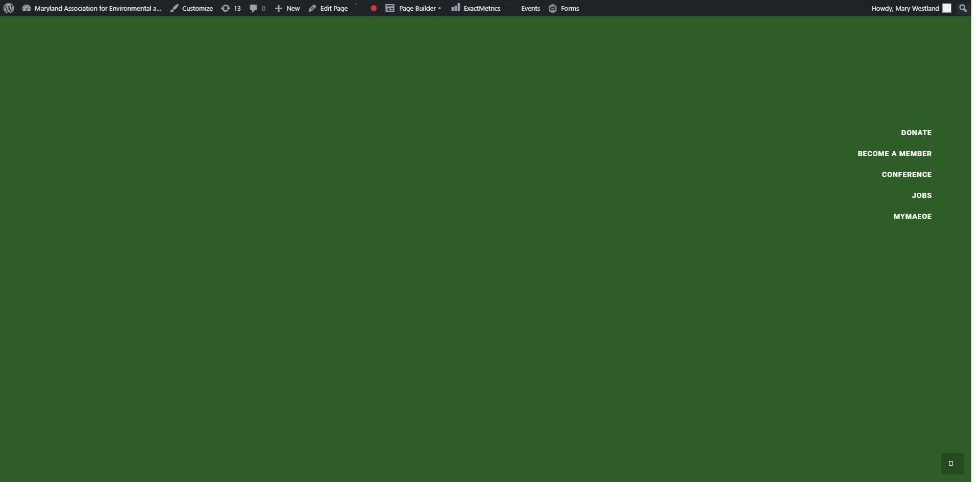Open the Page Builder menu
980x482 pixels.
point(413,8)
